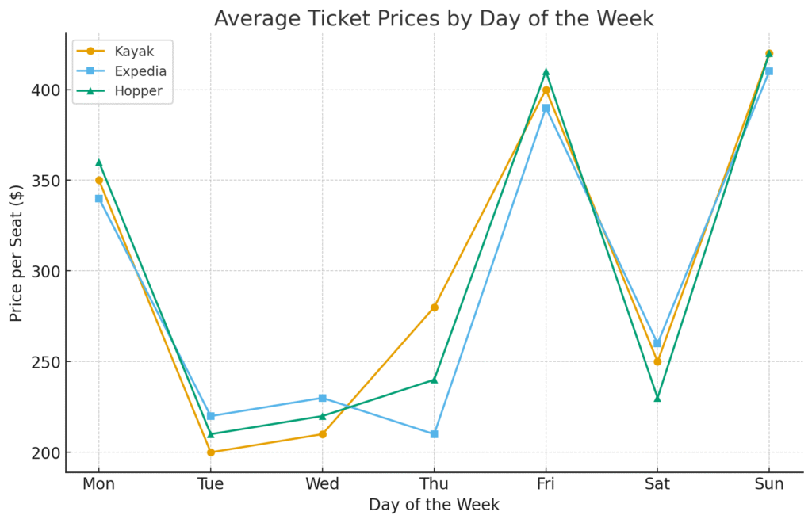Click Expedia's square marker on Thursday
Screen dimensions: 812x523
[x=434, y=434]
